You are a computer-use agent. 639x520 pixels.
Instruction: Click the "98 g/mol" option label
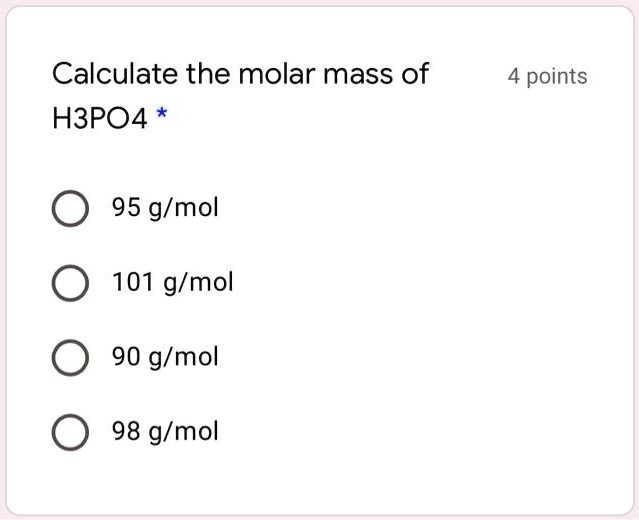(x=164, y=431)
